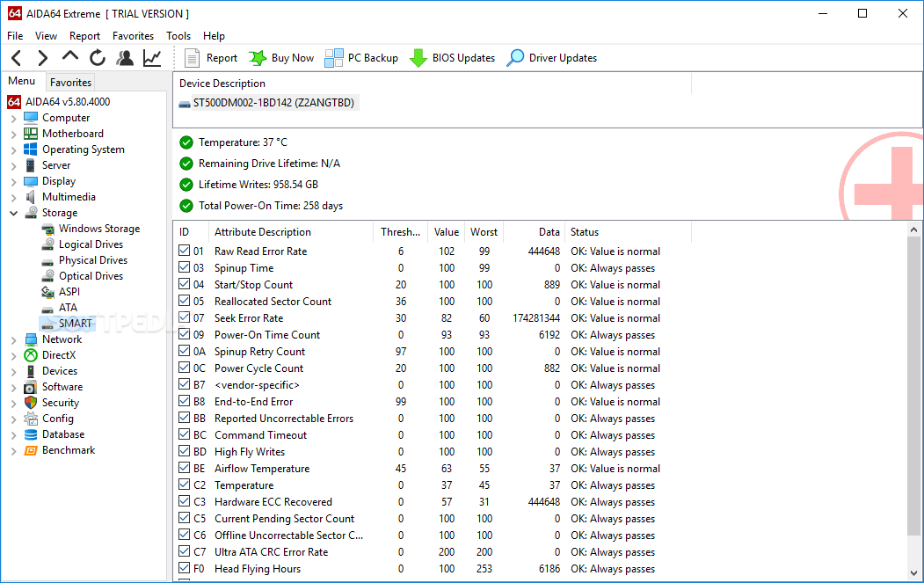Click the Driver Updates magnifier icon

[515, 58]
